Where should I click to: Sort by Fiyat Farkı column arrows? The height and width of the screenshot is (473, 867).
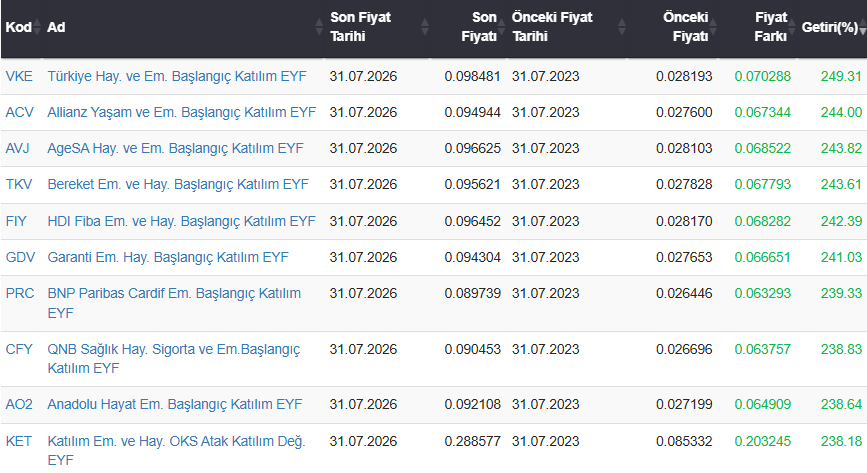[792, 27]
